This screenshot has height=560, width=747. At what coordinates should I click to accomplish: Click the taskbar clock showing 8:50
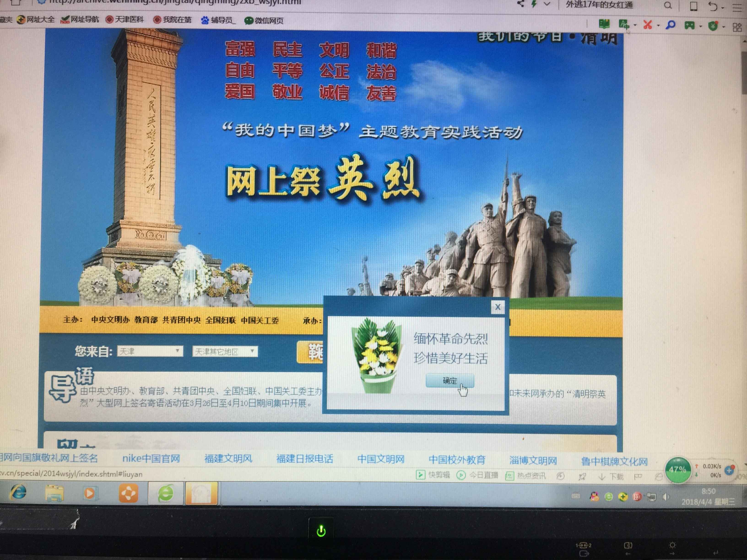coord(708,497)
